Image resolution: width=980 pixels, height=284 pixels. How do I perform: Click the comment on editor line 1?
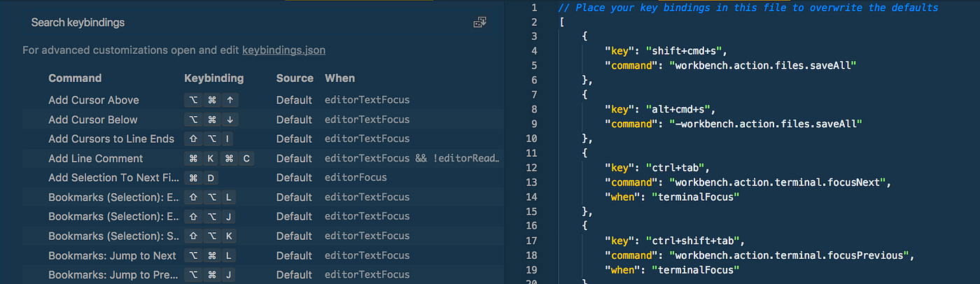[x=748, y=8]
